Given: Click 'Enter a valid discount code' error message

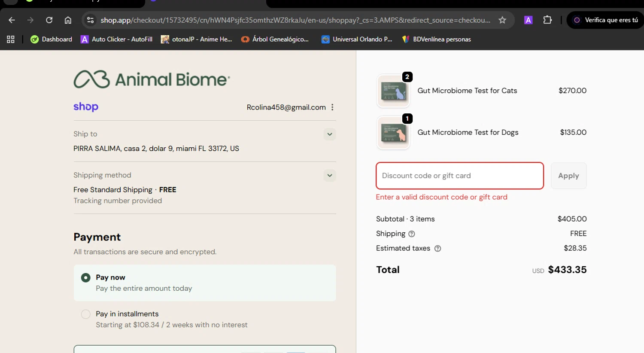Looking at the screenshot, I should 441,197.
